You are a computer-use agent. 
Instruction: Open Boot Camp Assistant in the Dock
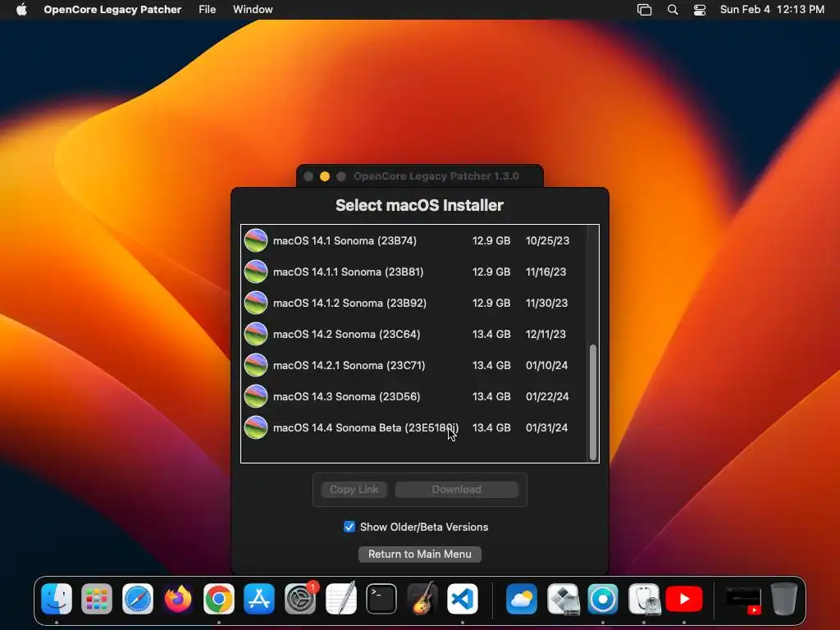coord(563,598)
